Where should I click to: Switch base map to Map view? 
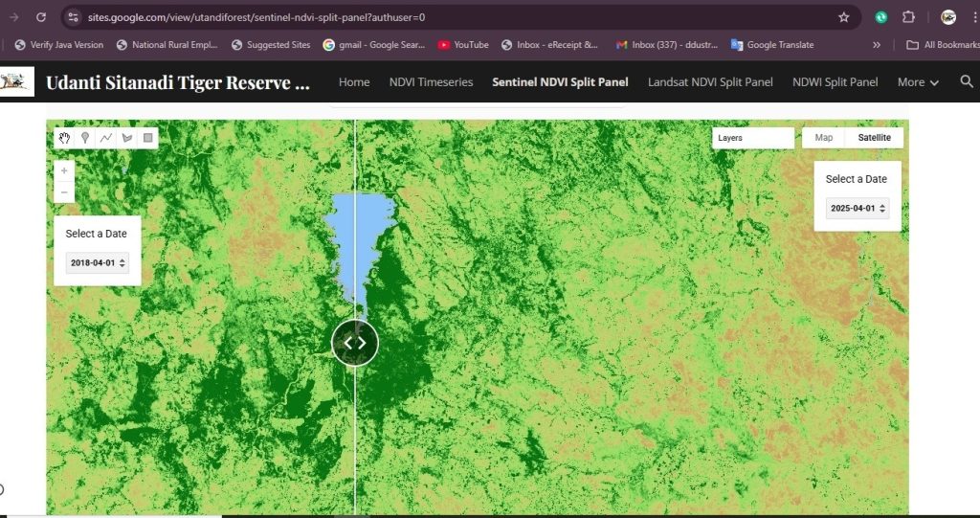pos(823,138)
